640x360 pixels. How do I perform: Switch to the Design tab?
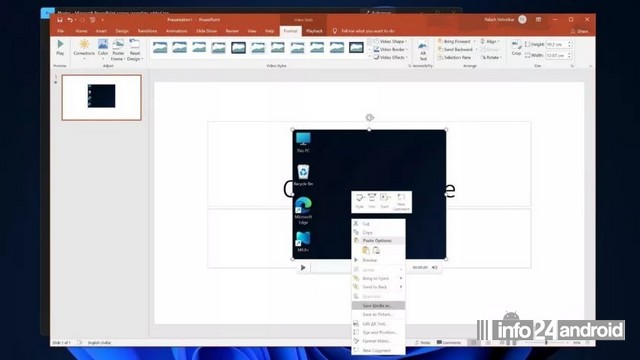pos(122,31)
